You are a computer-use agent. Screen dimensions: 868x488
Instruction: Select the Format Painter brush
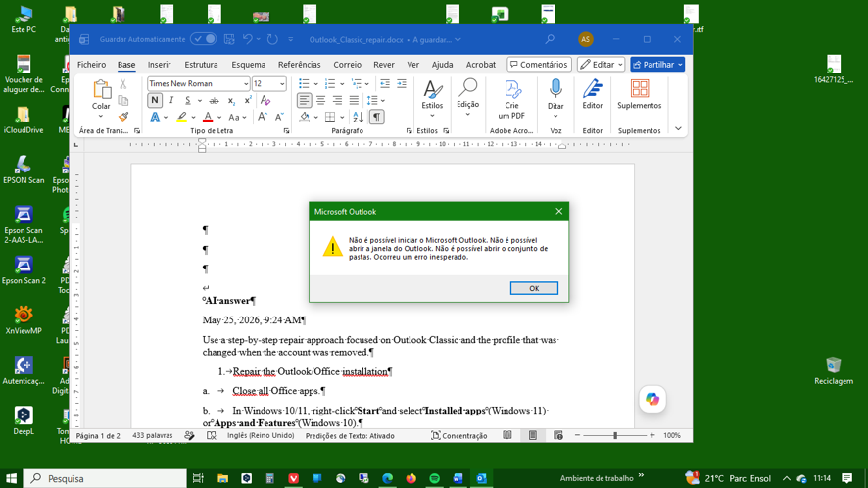123,117
